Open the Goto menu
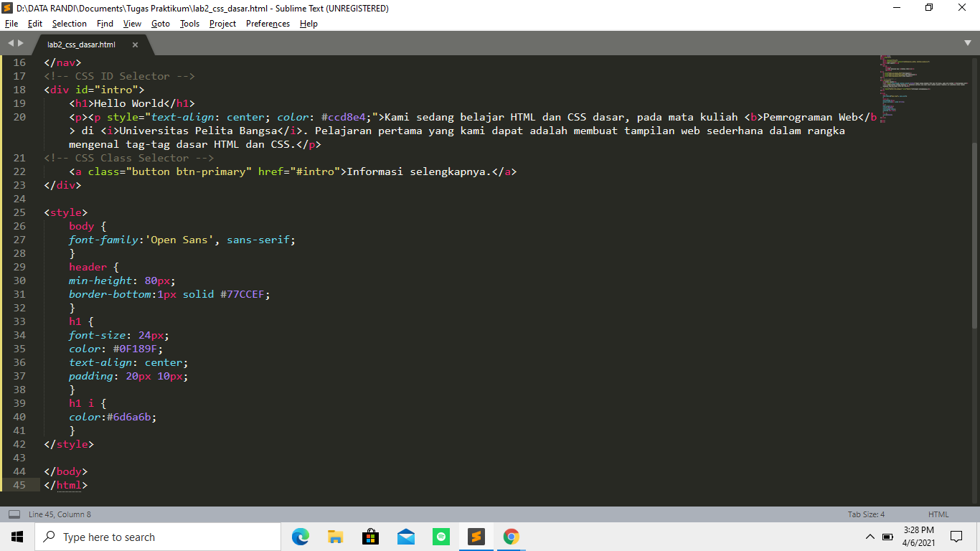The height and width of the screenshot is (551, 980). [160, 23]
